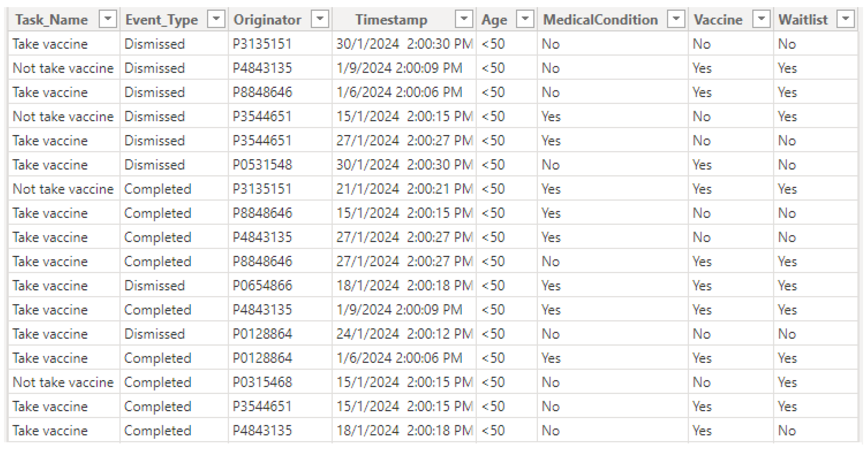Select originator cell P0531548

click(x=280, y=164)
